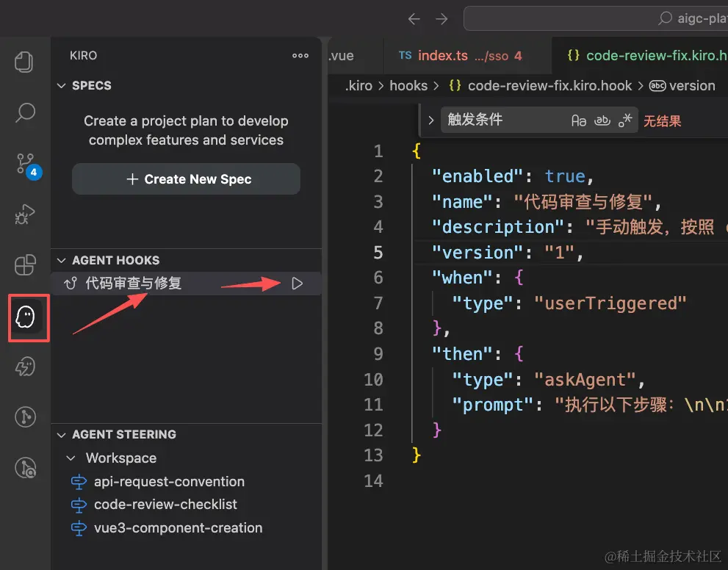Expand the replace toggle in find widget
728x570 pixels.
(x=430, y=120)
